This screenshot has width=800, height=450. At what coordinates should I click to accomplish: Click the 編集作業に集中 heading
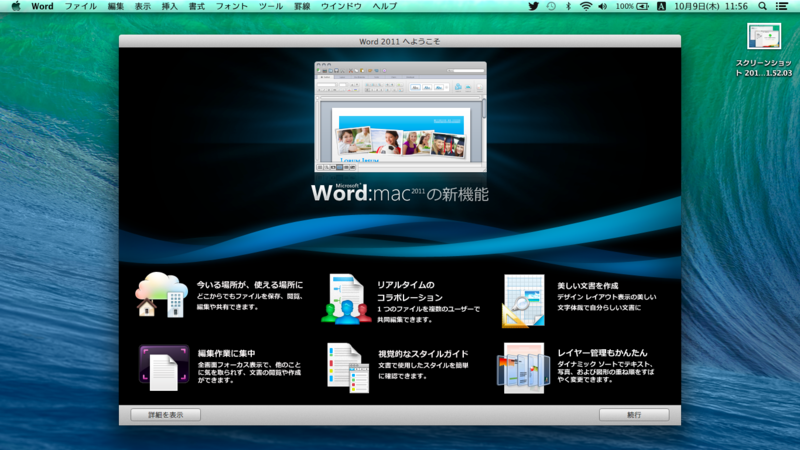click(226, 353)
